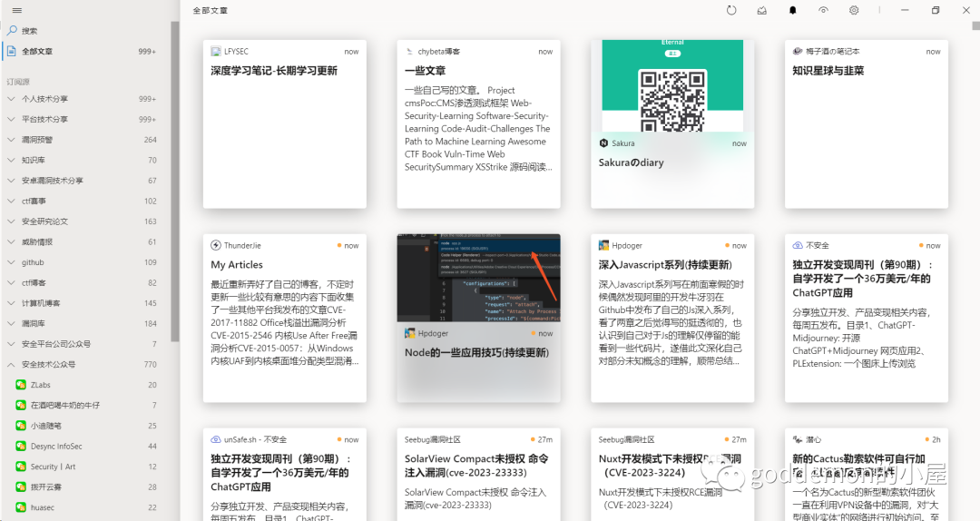Click the Sakura card QR code thumbnail
The width and height of the screenshot is (980, 521).
coord(672,85)
